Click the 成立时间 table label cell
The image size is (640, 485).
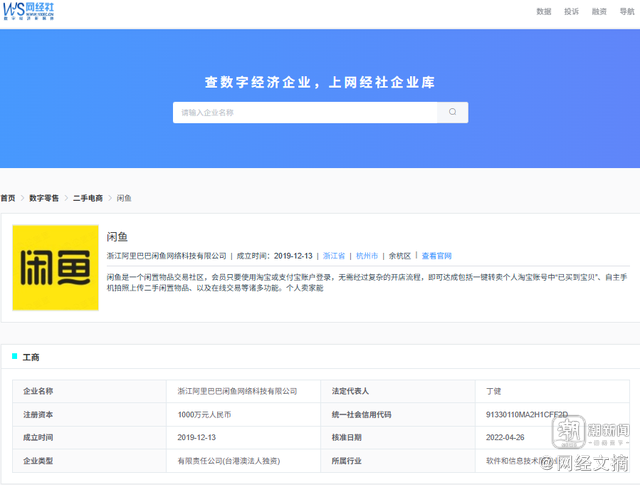click(89, 438)
